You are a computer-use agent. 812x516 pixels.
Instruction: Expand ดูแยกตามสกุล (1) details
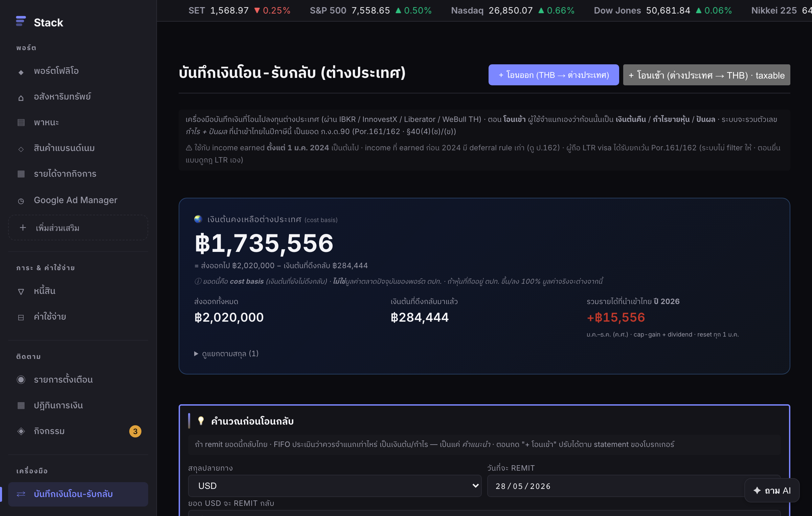point(226,353)
